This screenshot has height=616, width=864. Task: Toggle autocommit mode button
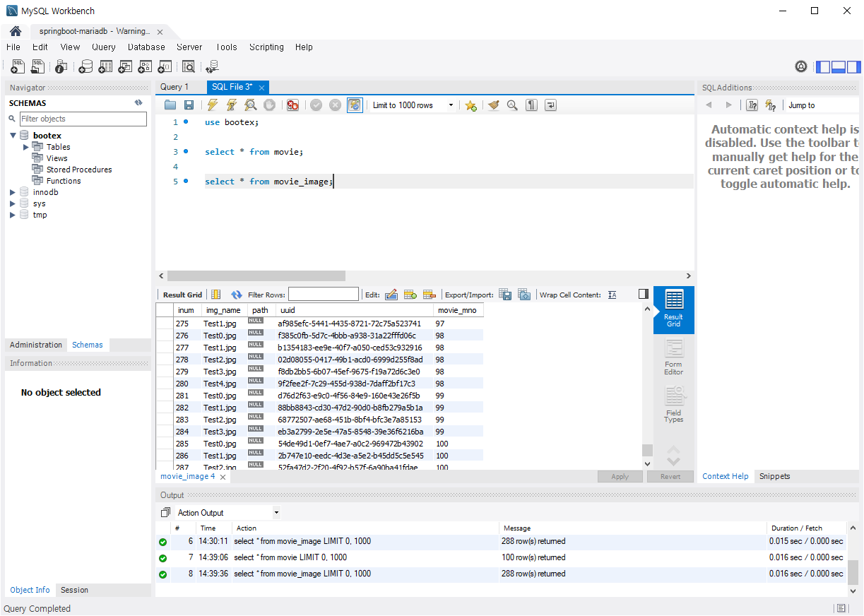[355, 105]
